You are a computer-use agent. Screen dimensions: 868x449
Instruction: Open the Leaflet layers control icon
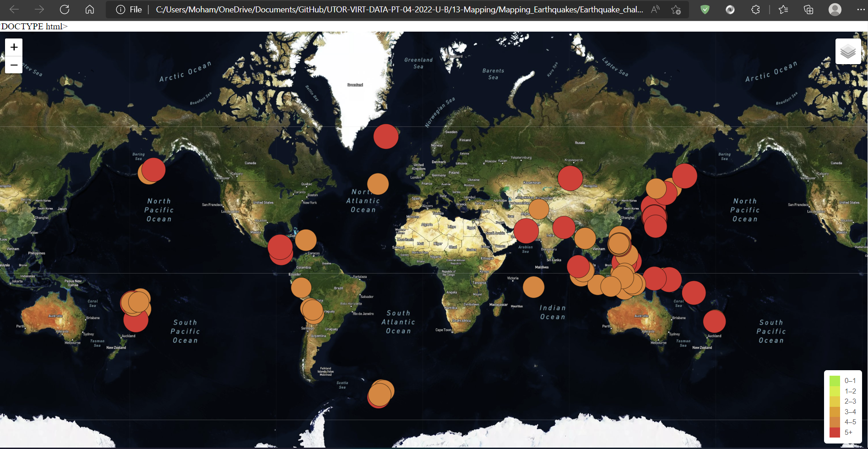tap(848, 51)
